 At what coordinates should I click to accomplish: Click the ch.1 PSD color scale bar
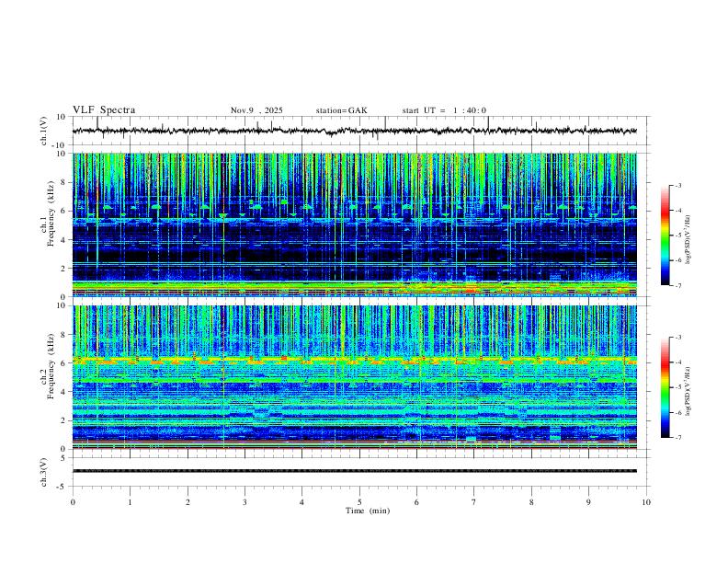click(665, 236)
